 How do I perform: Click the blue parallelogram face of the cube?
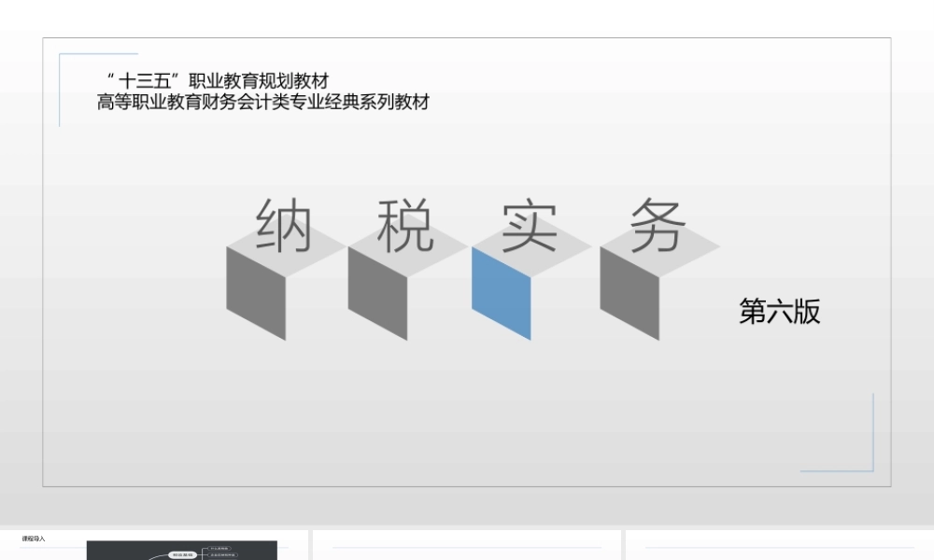(x=500, y=294)
